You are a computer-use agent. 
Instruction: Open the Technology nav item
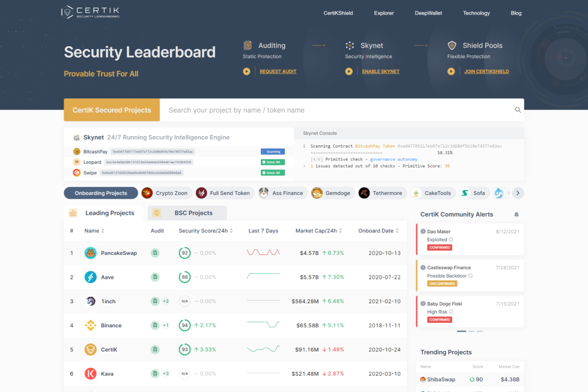pyautogui.click(x=476, y=13)
